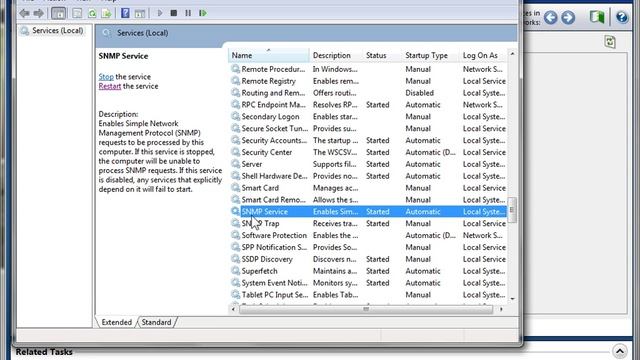Click gear icon beside Smart Card
This screenshot has height=360, width=640.
[x=236, y=187]
